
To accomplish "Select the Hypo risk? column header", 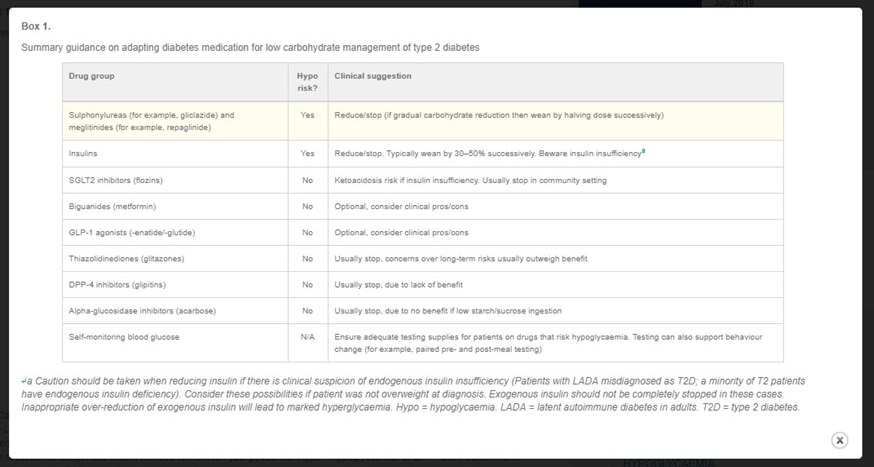I will [x=308, y=82].
